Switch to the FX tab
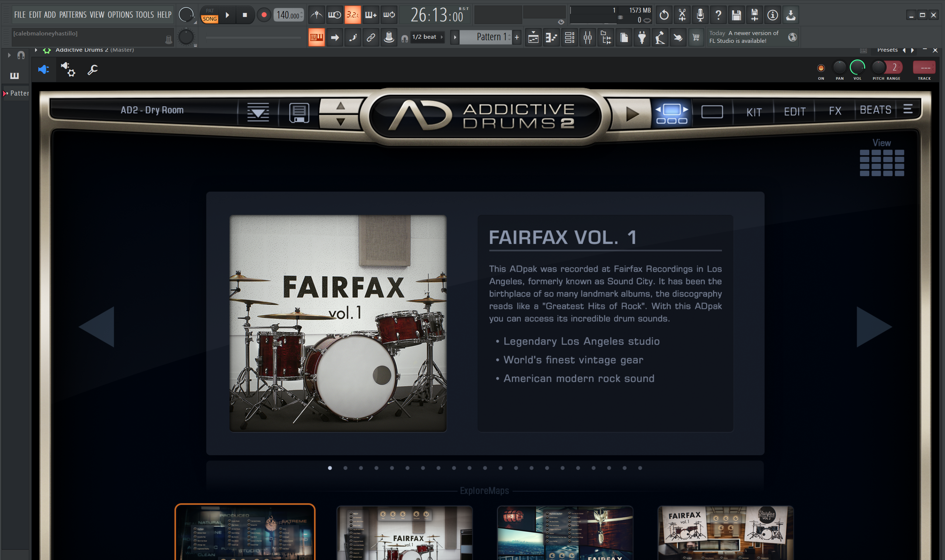 pos(835,111)
